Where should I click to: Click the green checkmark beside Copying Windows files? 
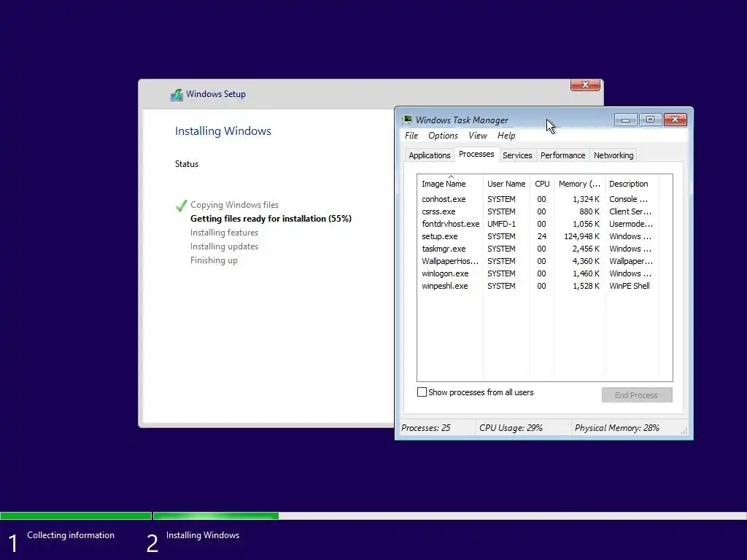[181, 205]
